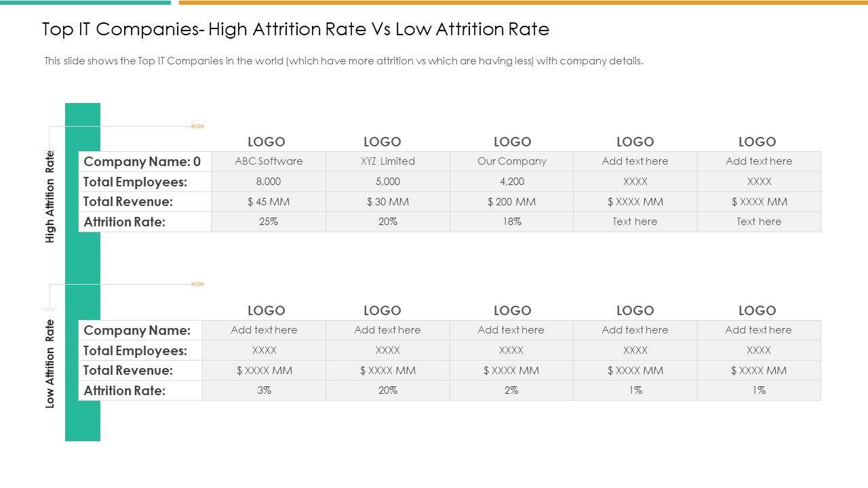The image size is (868, 488).
Task: Click the vertical High Attrition Rate label
Action: point(50,197)
